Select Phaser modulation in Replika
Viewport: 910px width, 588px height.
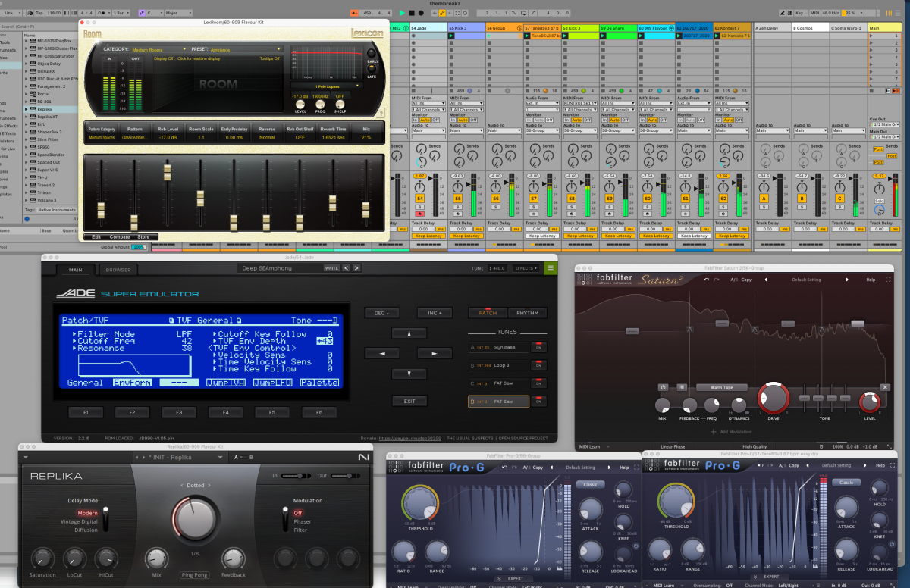(303, 521)
